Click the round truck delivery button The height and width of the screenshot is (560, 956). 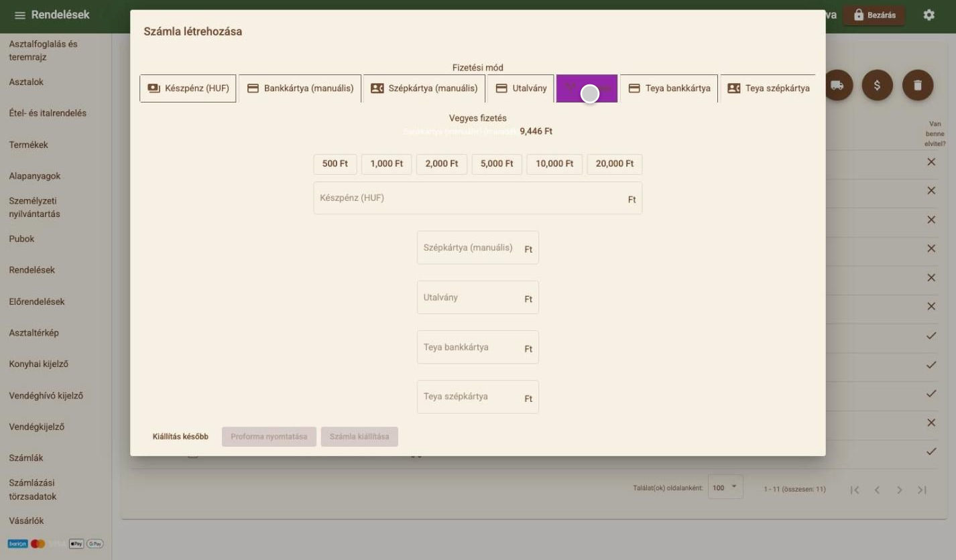837,85
